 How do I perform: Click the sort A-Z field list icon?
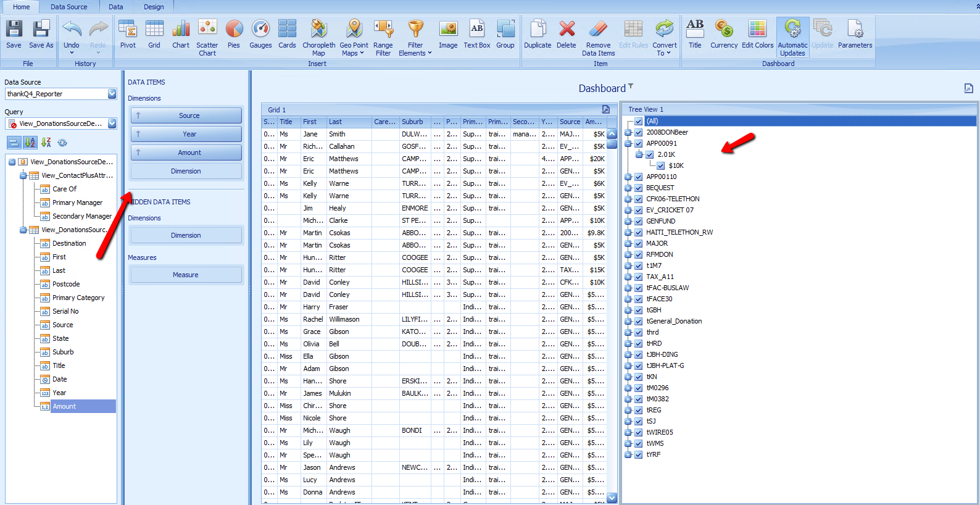coord(30,143)
